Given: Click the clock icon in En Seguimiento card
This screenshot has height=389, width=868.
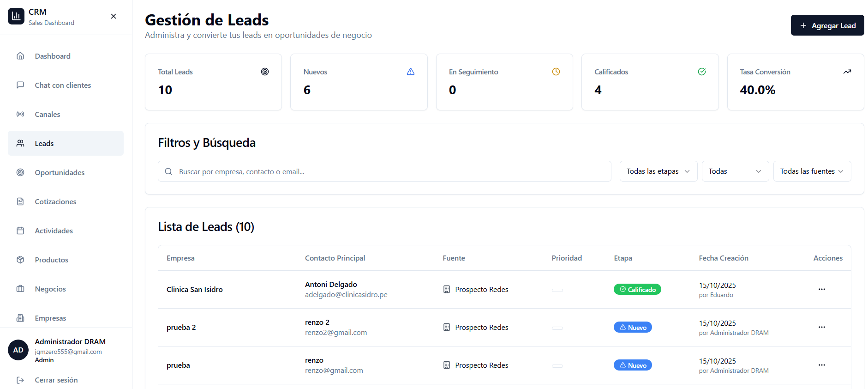Looking at the screenshot, I should coord(556,72).
